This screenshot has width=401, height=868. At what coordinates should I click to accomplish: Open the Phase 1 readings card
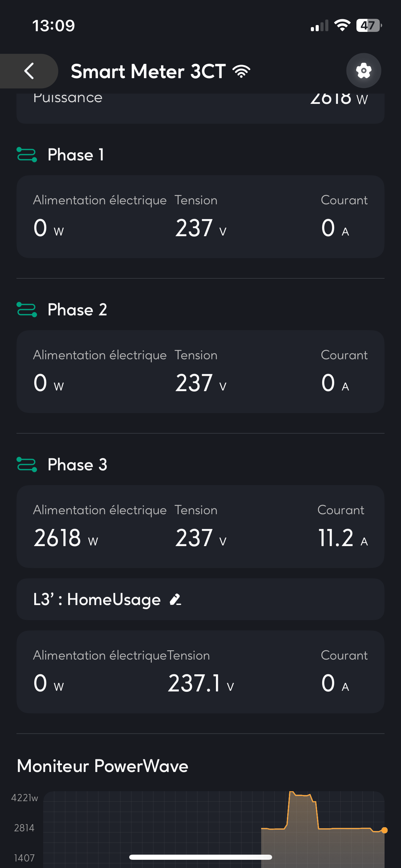coord(200,217)
